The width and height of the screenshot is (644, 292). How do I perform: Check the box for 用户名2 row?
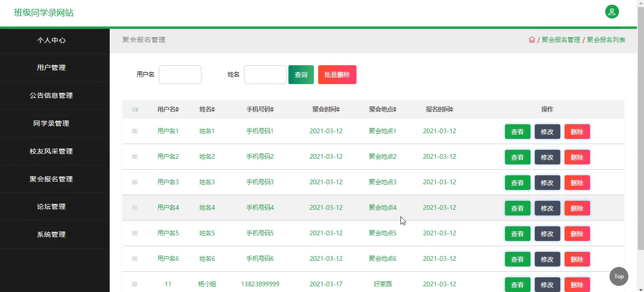point(135,157)
